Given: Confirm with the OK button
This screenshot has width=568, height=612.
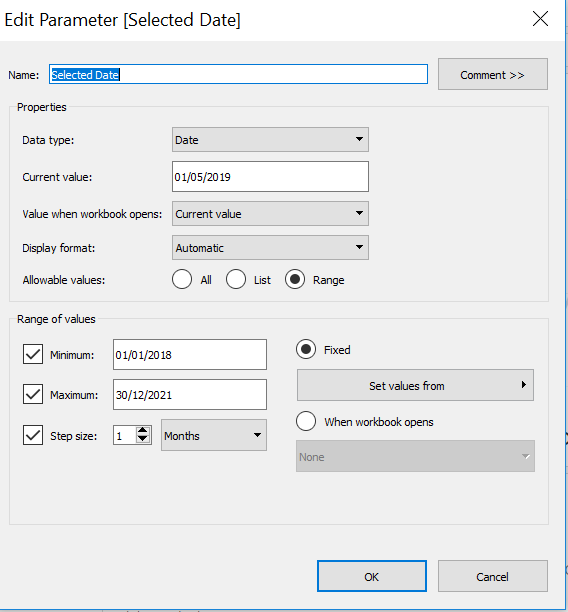Looking at the screenshot, I should 372,576.
